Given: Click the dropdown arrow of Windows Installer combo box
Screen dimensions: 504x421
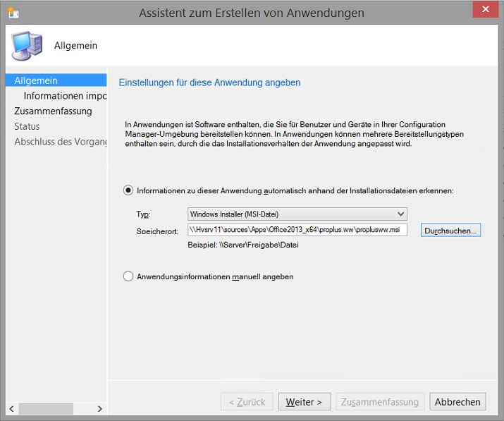Looking at the screenshot, I should (x=400, y=214).
